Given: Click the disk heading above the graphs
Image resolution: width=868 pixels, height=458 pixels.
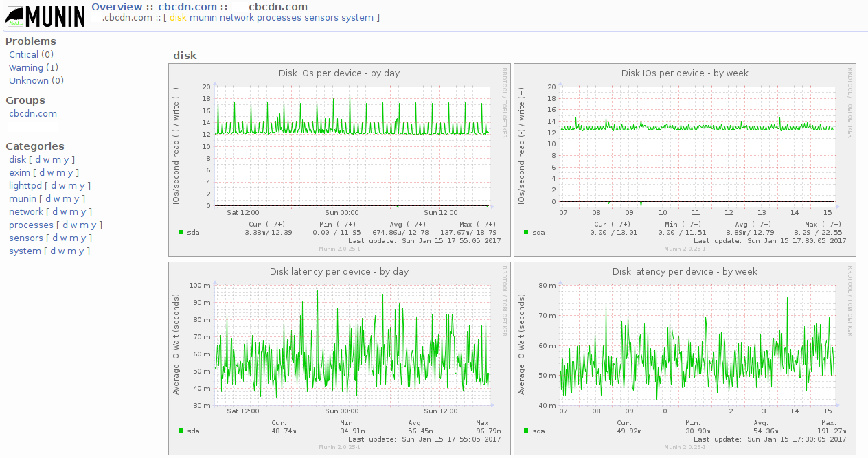Looking at the screenshot, I should pos(185,56).
